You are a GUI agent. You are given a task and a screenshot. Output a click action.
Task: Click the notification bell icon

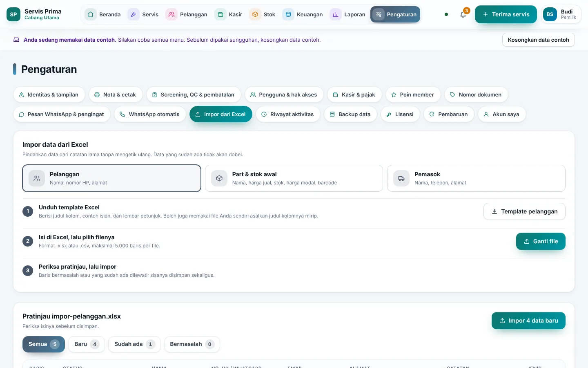click(463, 14)
